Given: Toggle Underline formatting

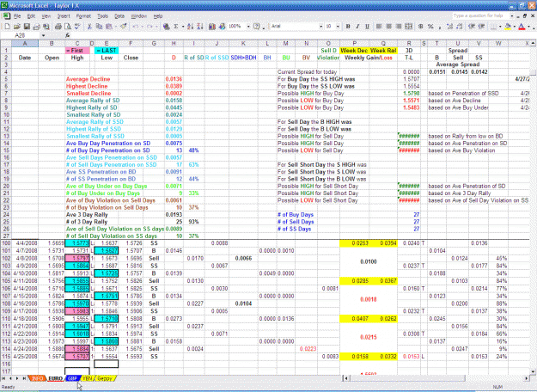Looking at the screenshot, I should pos(367,27).
